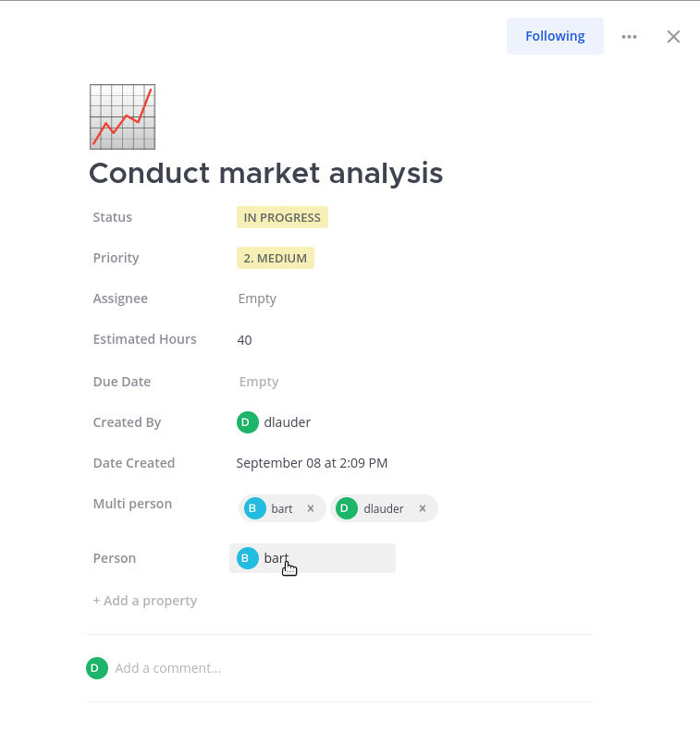Click the Conduct market analysis title
Viewport: 700px width, 744px height.
click(x=265, y=174)
